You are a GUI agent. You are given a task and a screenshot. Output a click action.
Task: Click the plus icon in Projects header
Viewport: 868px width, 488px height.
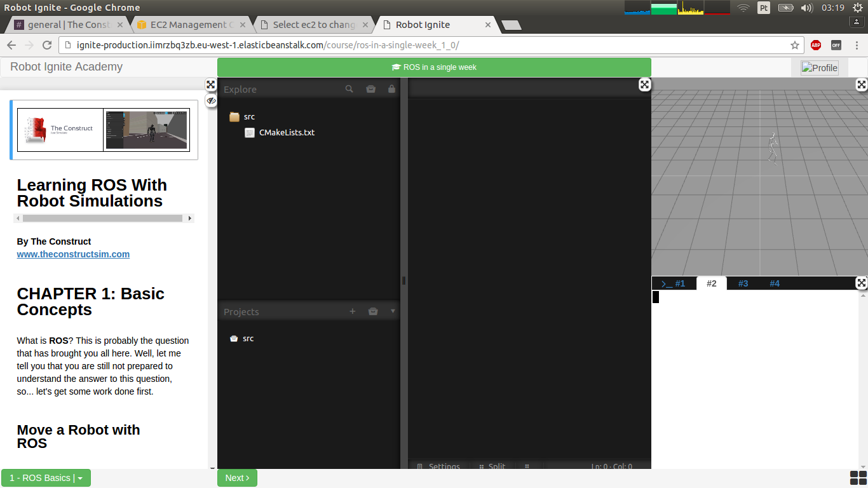[353, 311]
